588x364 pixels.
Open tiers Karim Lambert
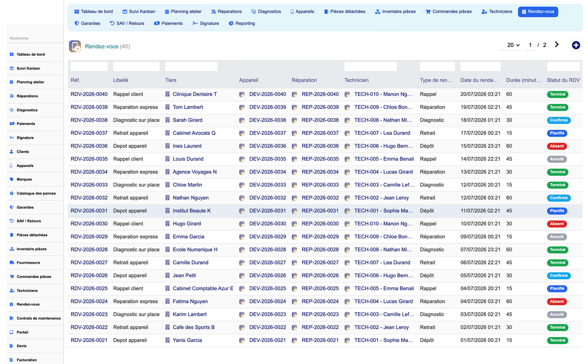[x=190, y=315]
